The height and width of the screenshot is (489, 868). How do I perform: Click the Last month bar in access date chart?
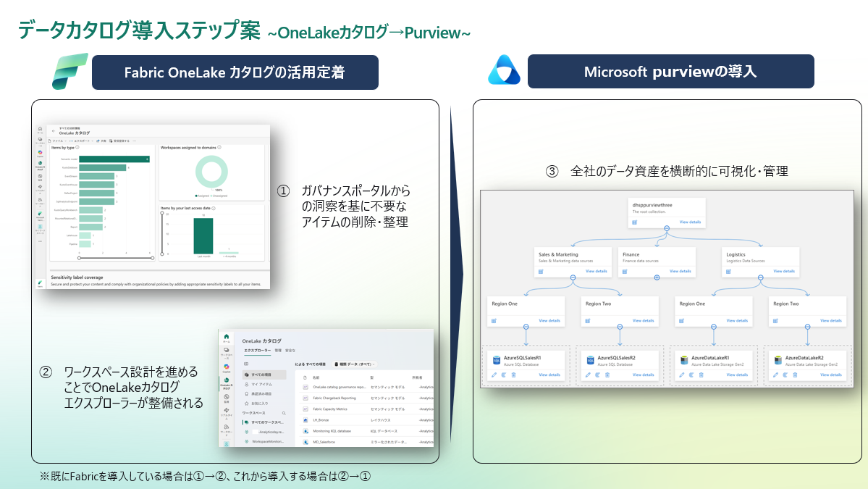pos(203,236)
